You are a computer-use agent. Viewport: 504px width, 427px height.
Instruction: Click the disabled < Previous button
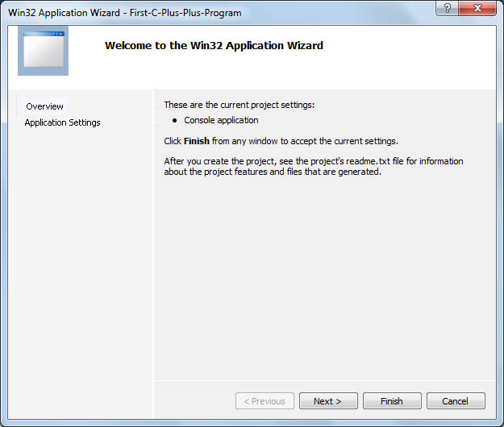pos(264,401)
